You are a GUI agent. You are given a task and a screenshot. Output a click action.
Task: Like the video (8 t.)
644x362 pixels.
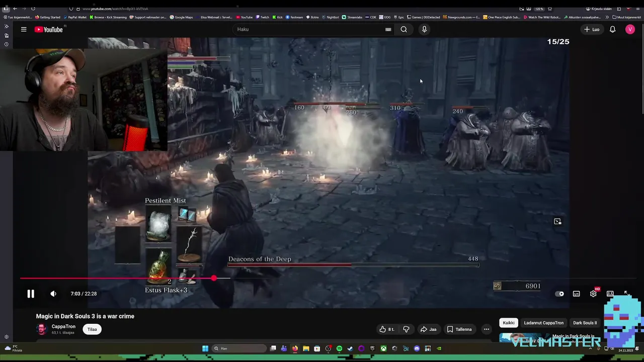click(387, 329)
